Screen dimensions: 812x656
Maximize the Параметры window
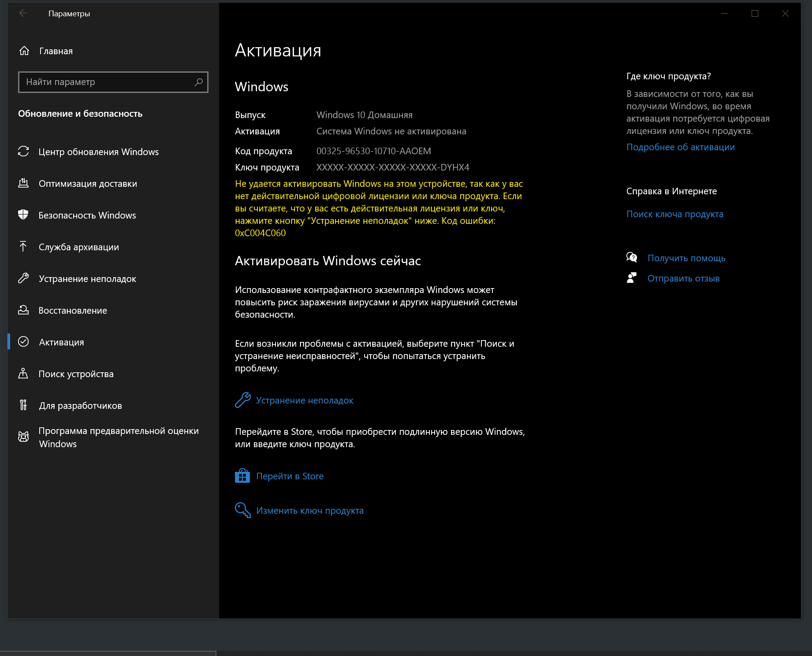[x=755, y=13]
